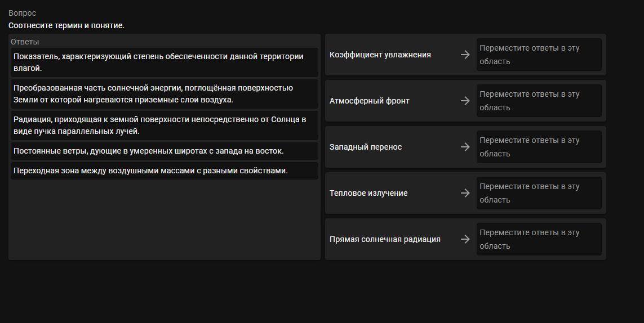Screen dimensions: 644x323
Task: Click the term label Западный перенос
Action: tap(366, 147)
